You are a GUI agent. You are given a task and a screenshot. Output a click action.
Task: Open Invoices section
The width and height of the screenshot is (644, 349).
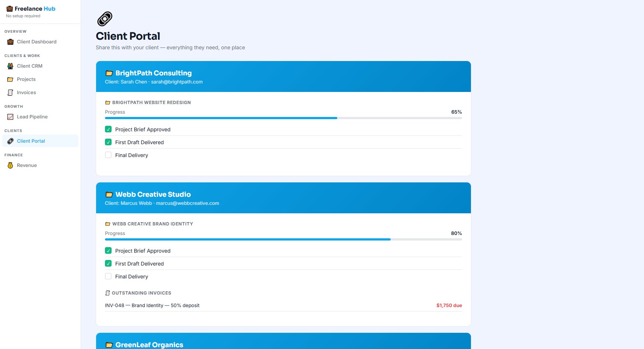[x=40, y=93]
